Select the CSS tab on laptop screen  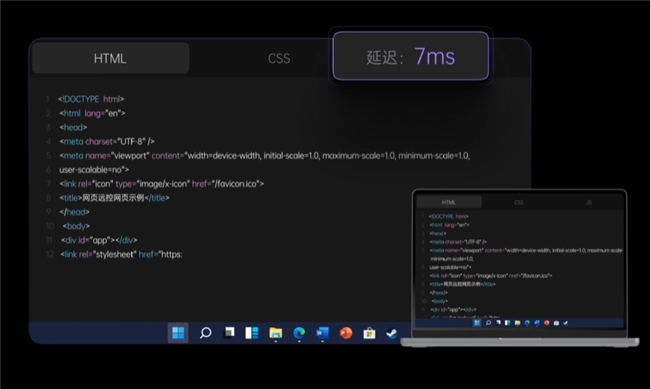(x=519, y=202)
